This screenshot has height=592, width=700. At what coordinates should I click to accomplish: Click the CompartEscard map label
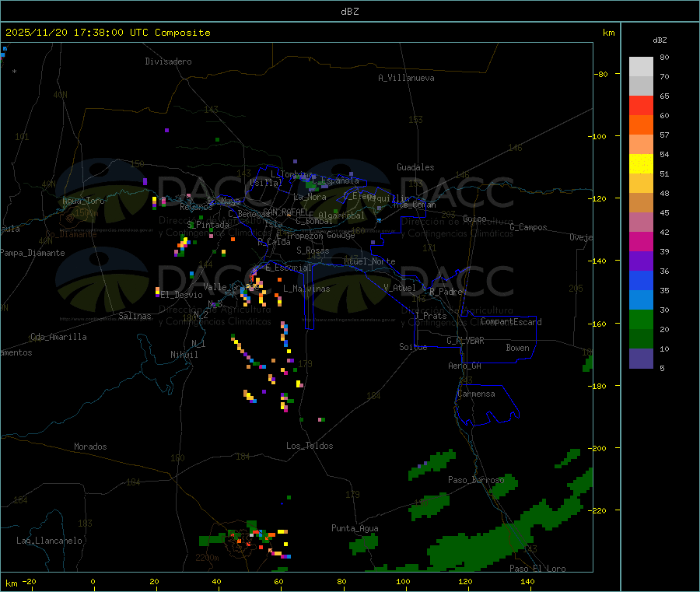[x=511, y=321]
